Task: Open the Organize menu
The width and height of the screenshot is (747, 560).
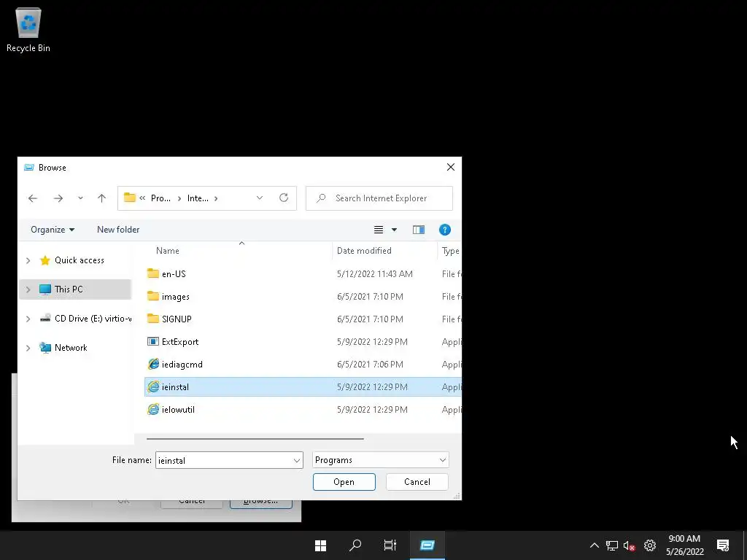Action: tap(53, 230)
